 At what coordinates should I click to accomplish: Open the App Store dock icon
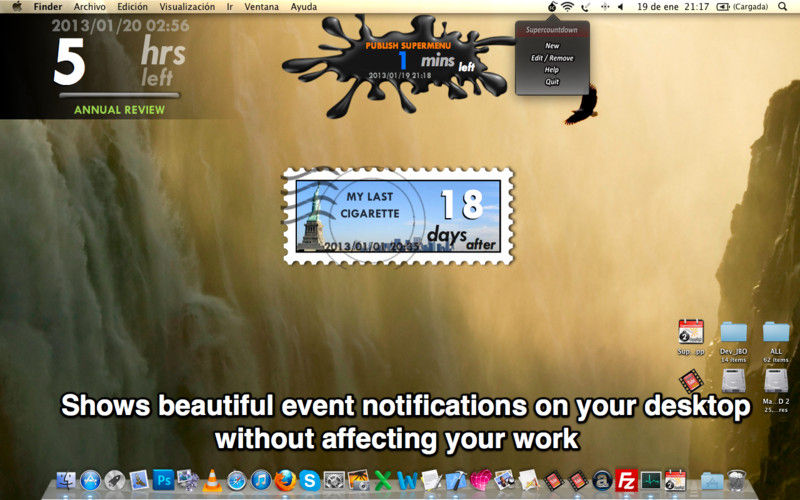(x=90, y=480)
